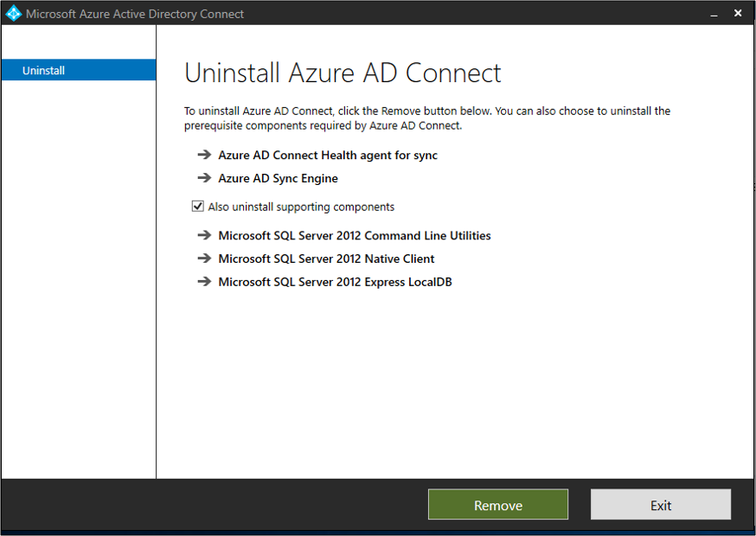Click the Exit button
The width and height of the screenshot is (756, 536).
[x=661, y=505]
